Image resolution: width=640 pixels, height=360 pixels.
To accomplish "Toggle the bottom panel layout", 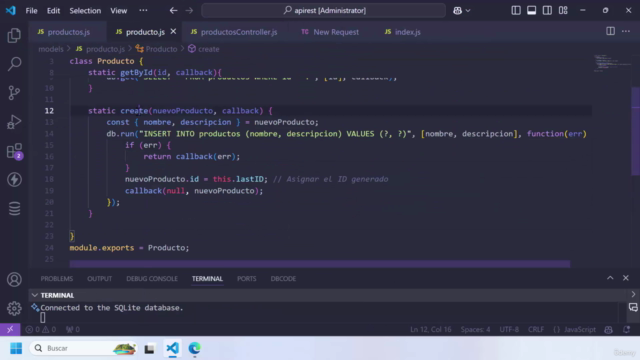I will (531, 11).
